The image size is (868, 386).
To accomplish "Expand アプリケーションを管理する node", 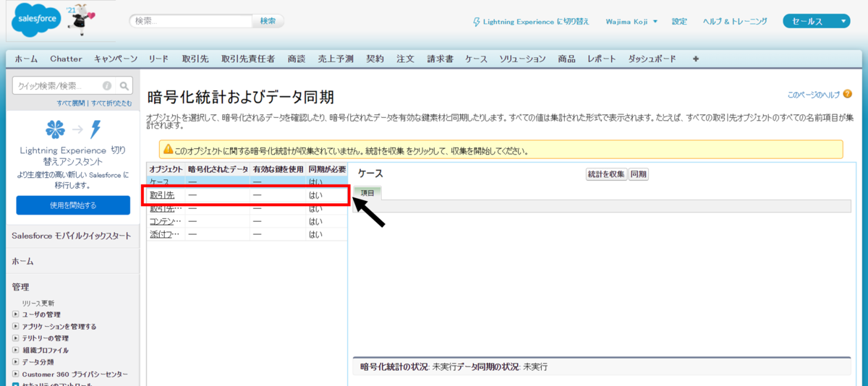I will pyautogui.click(x=16, y=327).
